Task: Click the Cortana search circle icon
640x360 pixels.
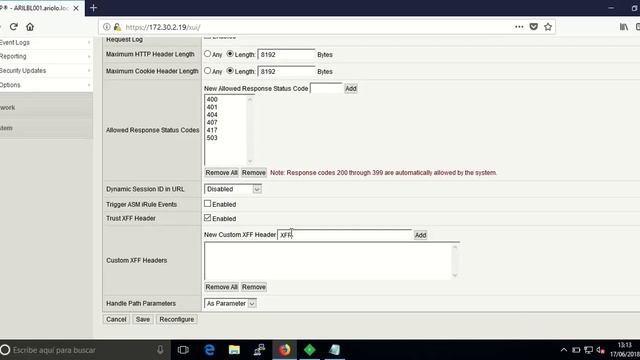Action: [x=5, y=350]
